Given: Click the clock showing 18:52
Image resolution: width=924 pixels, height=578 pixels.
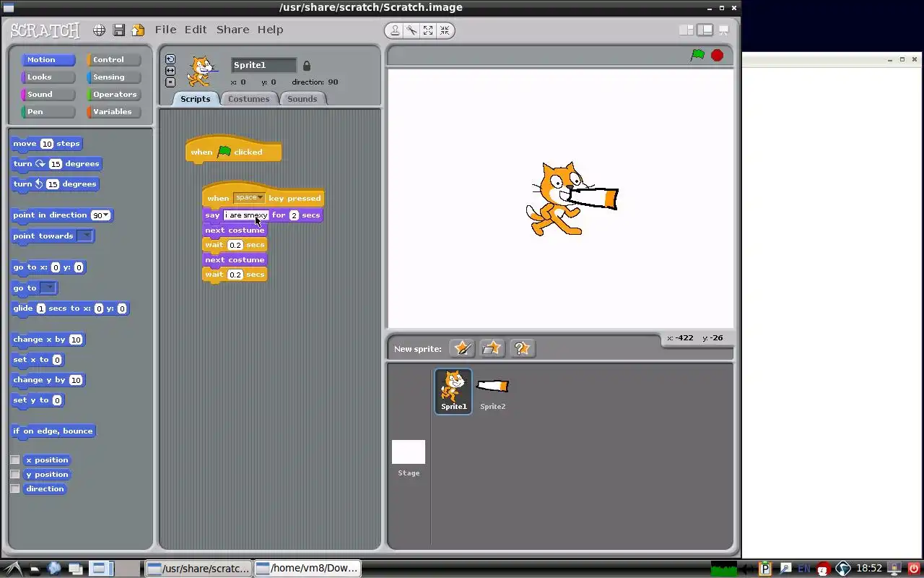Looking at the screenshot, I should (x=869, y=569).
